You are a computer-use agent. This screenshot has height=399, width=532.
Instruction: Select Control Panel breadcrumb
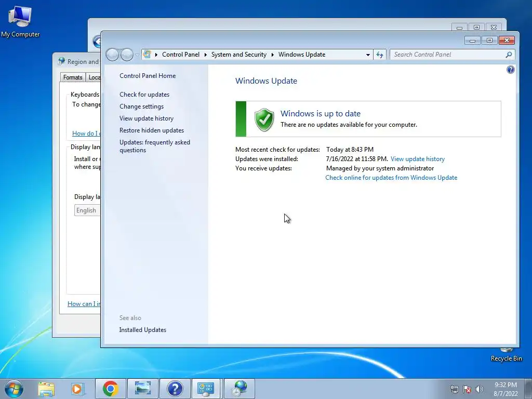click(180, 55)
